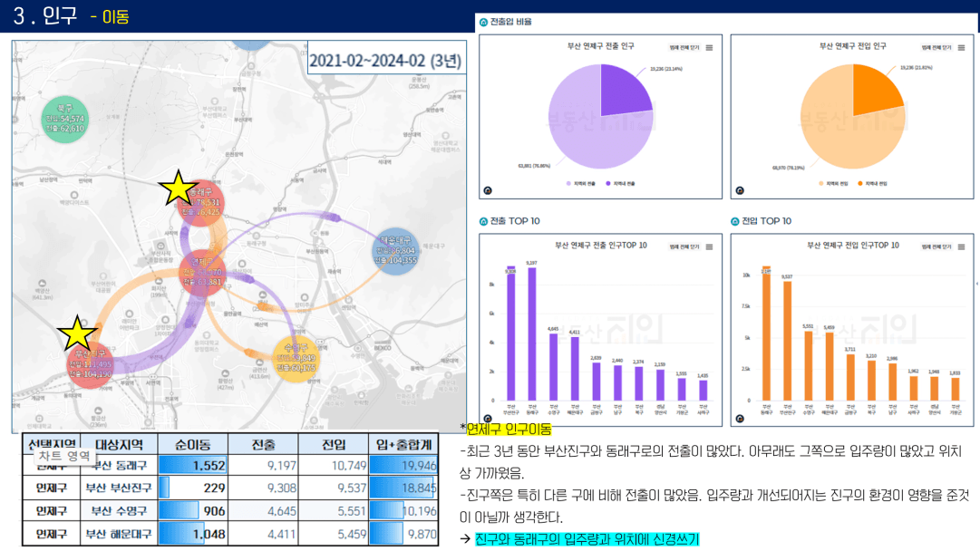Click the 18,845 합계 cell in the table
Image resolution: width=980 pixels, height=551 pixels.
click(x=403, y=488)
